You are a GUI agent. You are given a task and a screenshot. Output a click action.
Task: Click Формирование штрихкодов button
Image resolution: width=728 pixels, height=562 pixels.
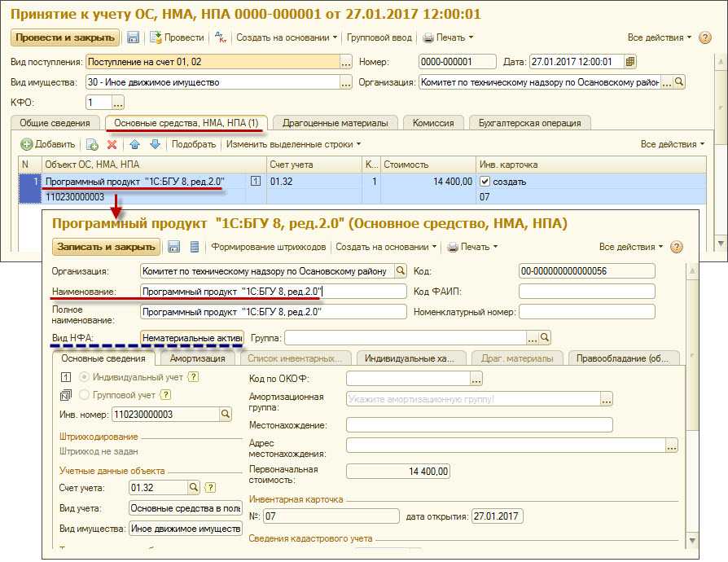click(x=269, y=247)
